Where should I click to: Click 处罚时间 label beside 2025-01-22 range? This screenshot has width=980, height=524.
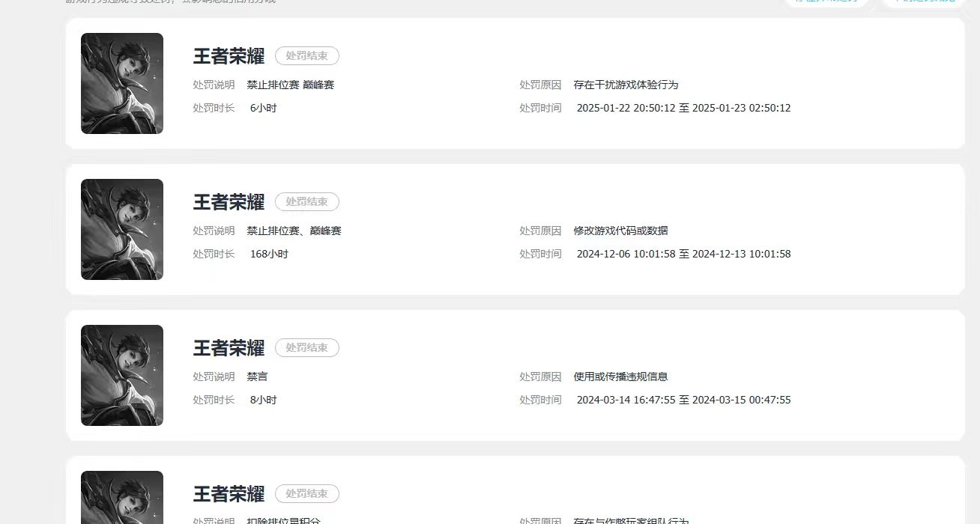541,108
